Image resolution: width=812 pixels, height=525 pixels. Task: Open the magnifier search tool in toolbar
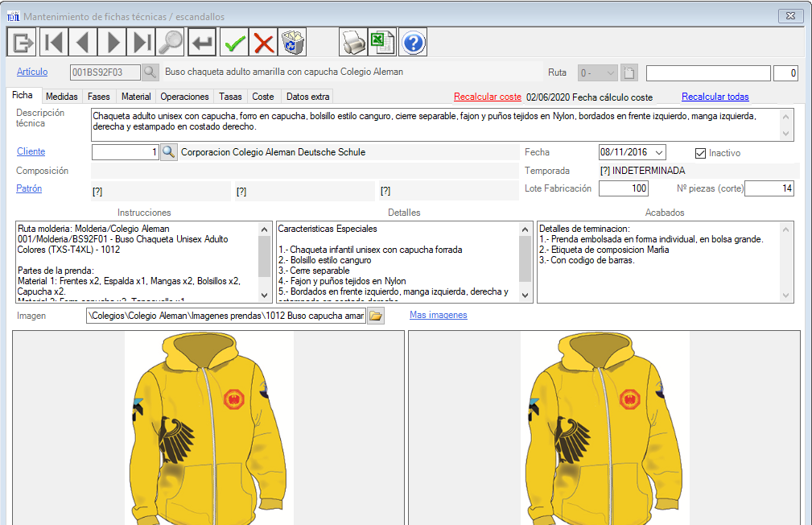tap(170, 42)
